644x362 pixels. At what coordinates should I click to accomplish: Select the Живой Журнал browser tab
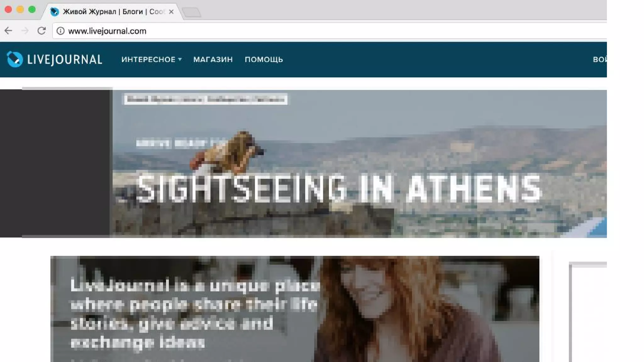click(x=114, y=12)
